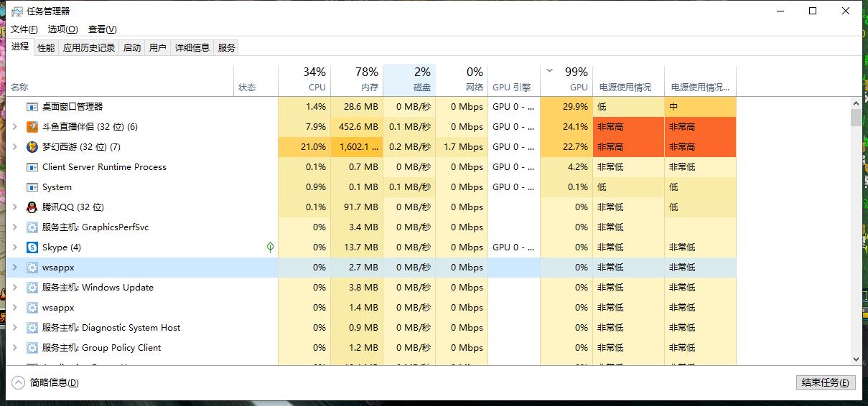Viewport: 868px width, 406px height.
Task: Switch to the 性能 tab
Action: (46, 48)
